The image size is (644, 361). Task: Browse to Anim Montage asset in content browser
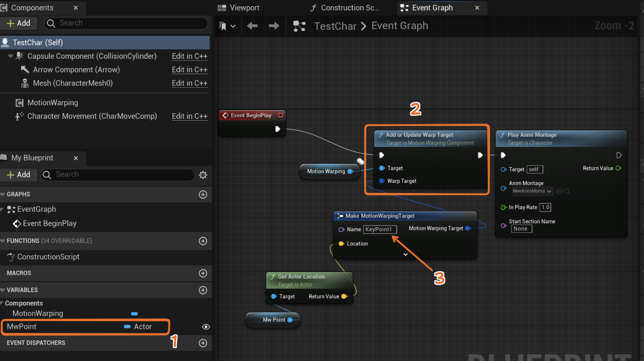pyautogui.click(x=559, y=191)
